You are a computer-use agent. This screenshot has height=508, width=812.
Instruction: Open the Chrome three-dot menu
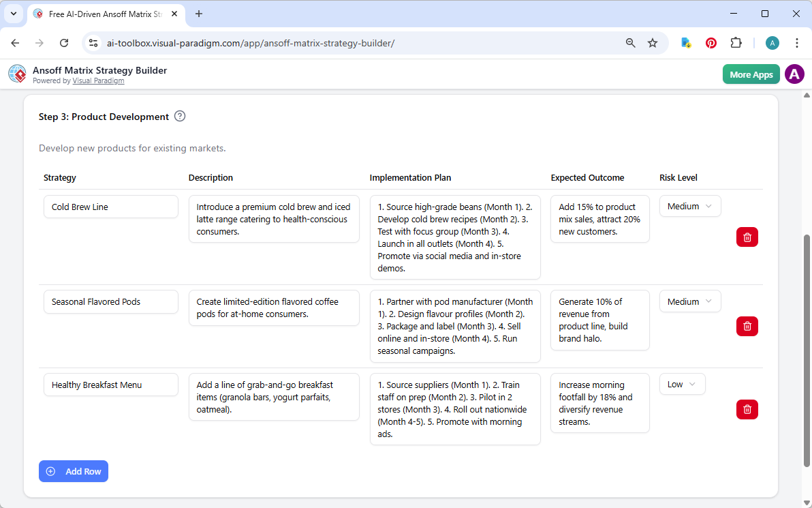pos(796,42)
